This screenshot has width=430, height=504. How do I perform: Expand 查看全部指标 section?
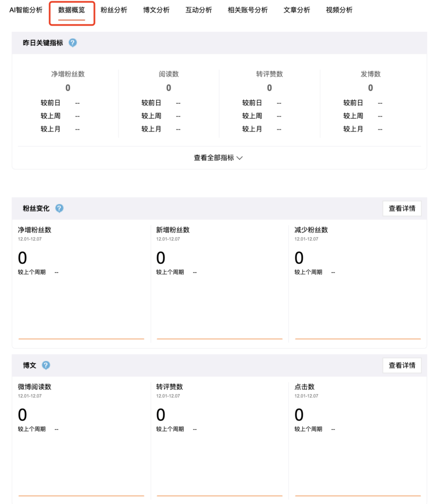(x=218, y=158)
